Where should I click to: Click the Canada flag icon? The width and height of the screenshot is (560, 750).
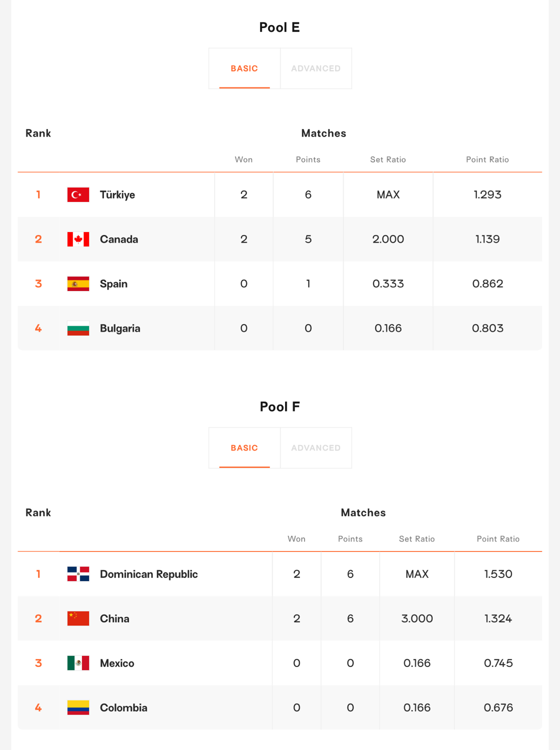tap(78, 239)
